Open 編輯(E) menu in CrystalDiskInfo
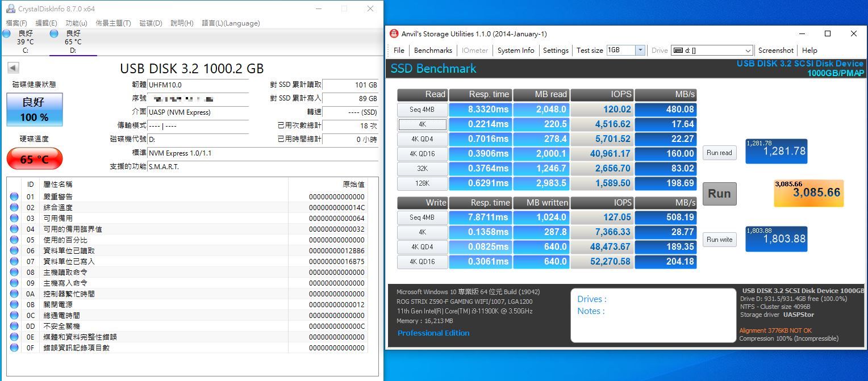The width and height of the screenshot is (868, 381). coord(46,23)
